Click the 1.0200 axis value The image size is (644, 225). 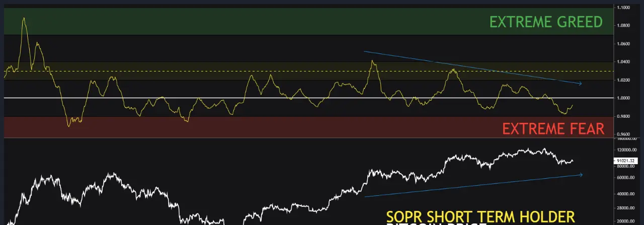coord(624,80)
